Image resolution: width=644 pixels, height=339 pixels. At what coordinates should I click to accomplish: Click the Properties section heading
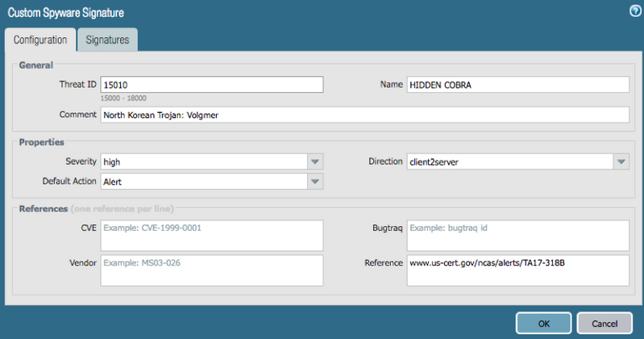(x=41, y=142)
